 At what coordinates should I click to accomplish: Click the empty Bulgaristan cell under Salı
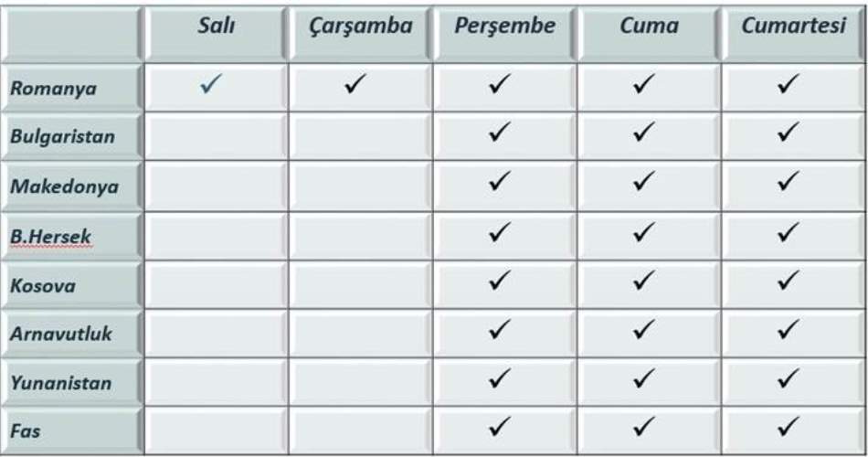pos(217,136)
